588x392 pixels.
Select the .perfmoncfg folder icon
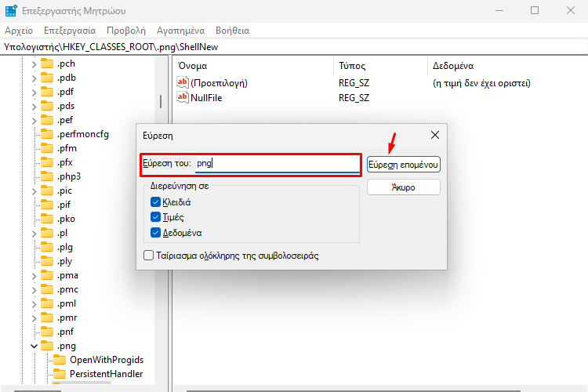click(47, 134)
